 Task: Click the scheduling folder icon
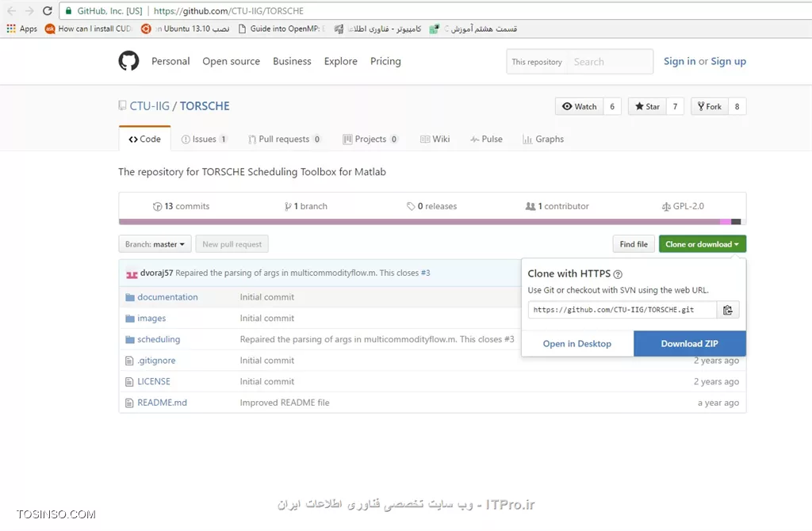coord(129,339)
